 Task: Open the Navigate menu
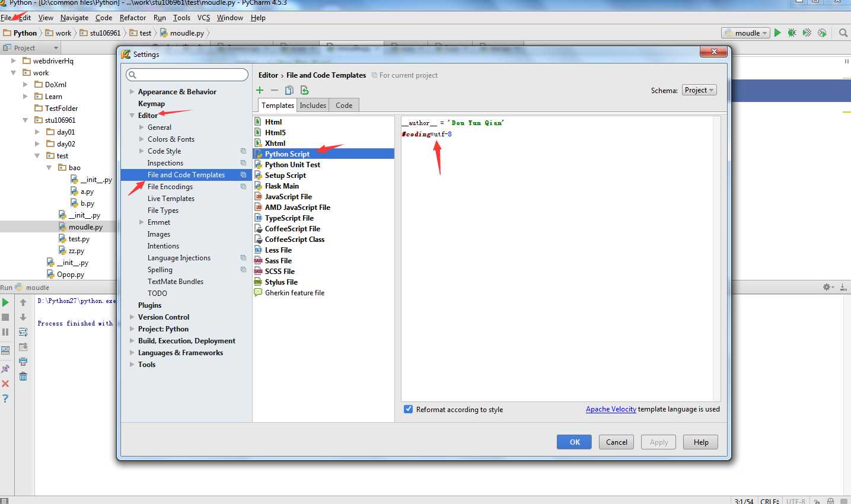point(74,18)
